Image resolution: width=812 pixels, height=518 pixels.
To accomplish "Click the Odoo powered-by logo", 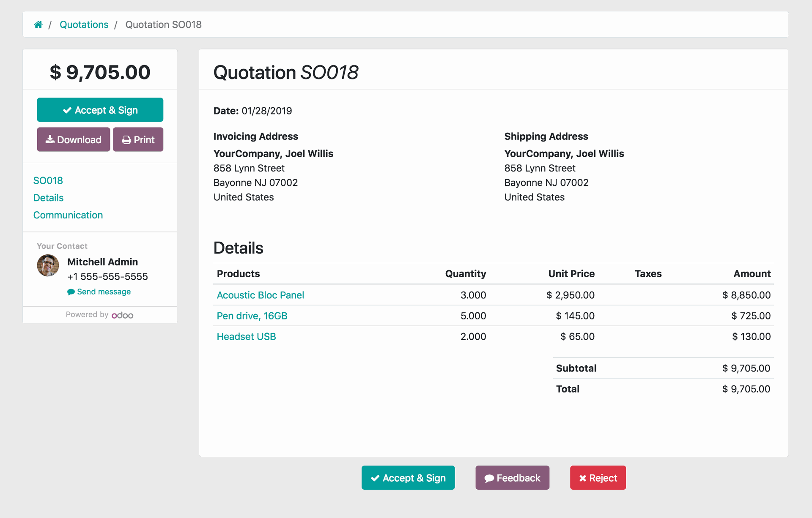I will [122, 314].
